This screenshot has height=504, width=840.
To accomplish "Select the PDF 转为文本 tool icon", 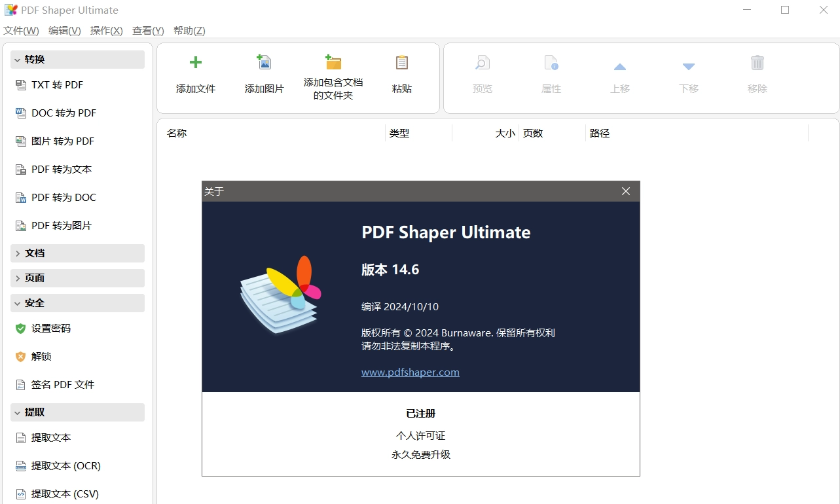I will [x=20, y=170].
